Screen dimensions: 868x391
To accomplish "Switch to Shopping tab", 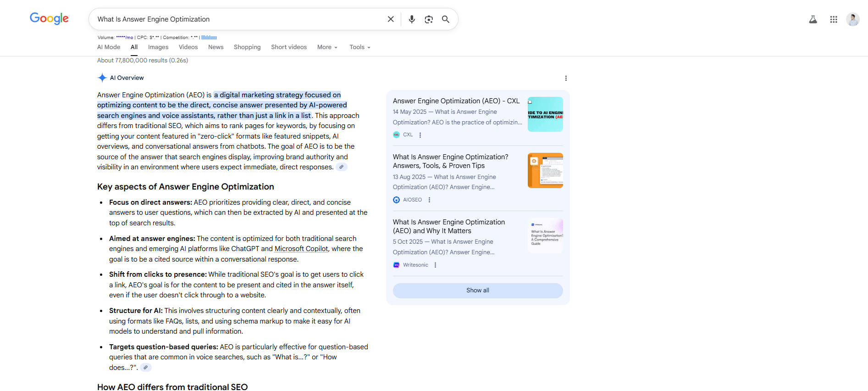I will click(247, 47).
